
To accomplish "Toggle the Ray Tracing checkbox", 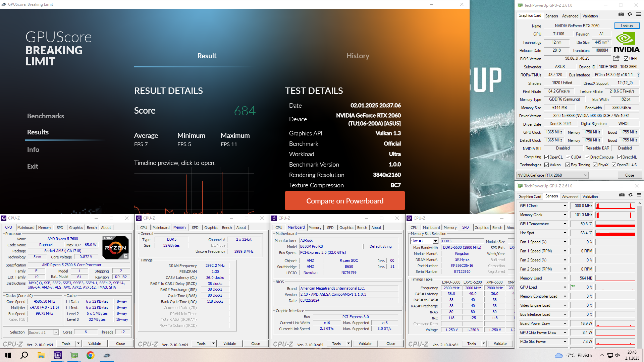I will pos(568,165).
